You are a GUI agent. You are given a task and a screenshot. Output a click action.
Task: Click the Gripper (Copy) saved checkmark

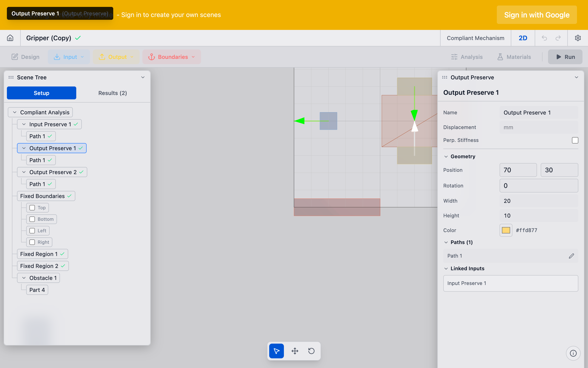coord(78,38)
